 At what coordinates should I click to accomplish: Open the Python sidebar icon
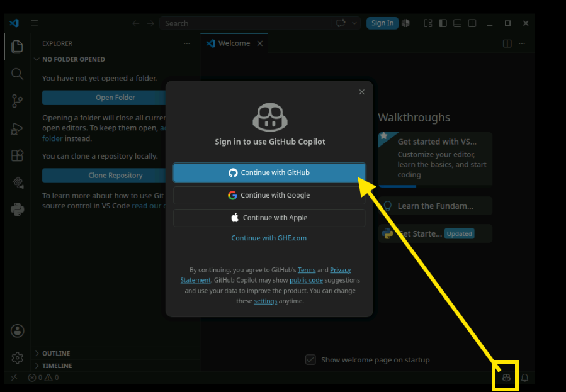click(17, 209)
